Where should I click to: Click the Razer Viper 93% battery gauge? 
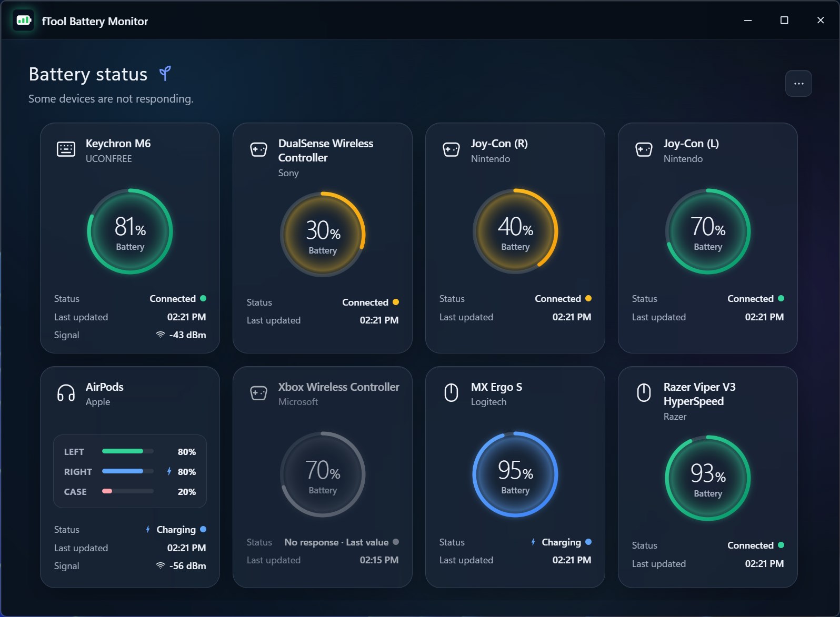coord(708,478)
